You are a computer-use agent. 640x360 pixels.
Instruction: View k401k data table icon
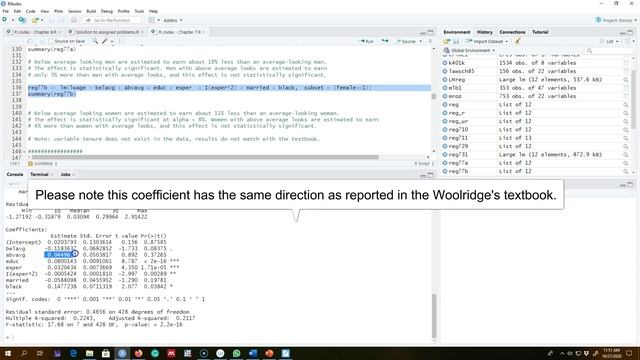click(626, 63)
